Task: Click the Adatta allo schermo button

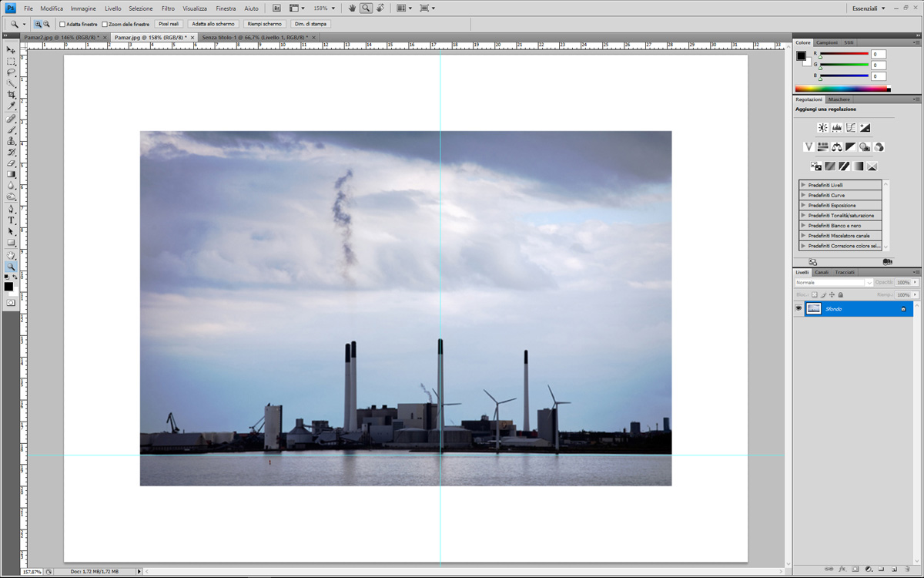Action: click(213, 24)
